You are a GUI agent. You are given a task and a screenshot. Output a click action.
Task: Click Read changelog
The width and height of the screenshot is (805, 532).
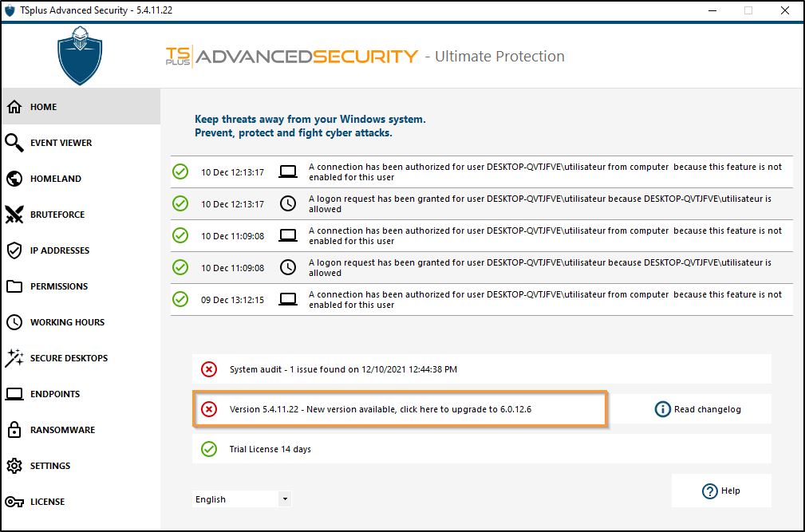708,409
